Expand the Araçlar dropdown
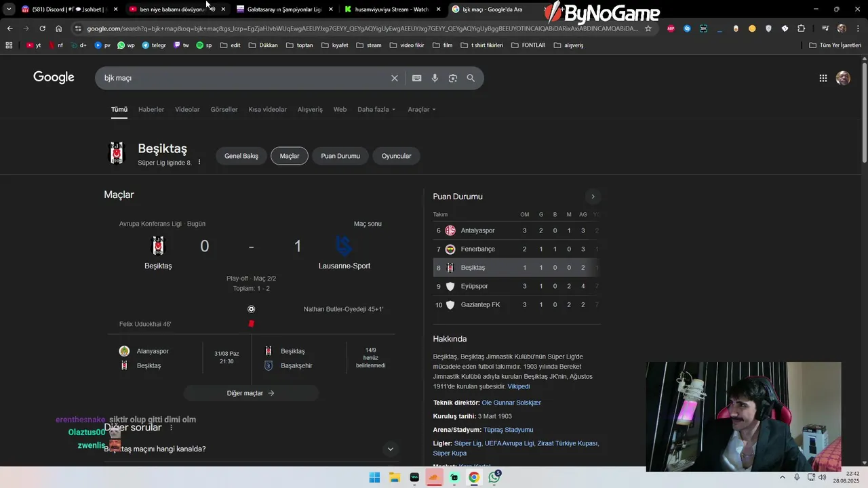The height and width of the screenshot is (488, 868). [x=422, y=109]
